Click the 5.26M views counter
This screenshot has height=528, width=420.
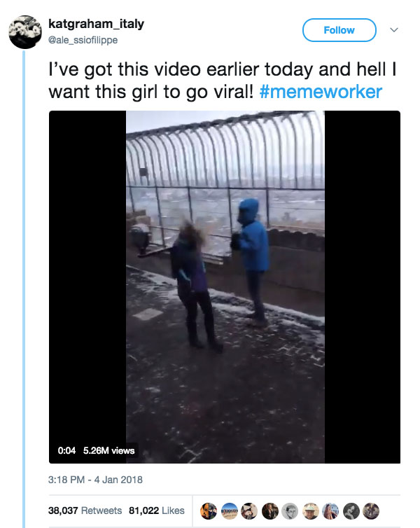108,450
